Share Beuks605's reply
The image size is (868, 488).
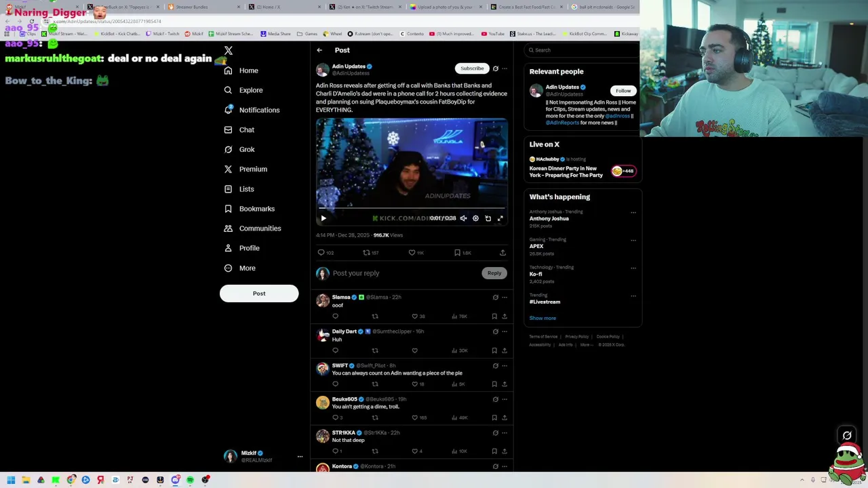pos(504,418)
